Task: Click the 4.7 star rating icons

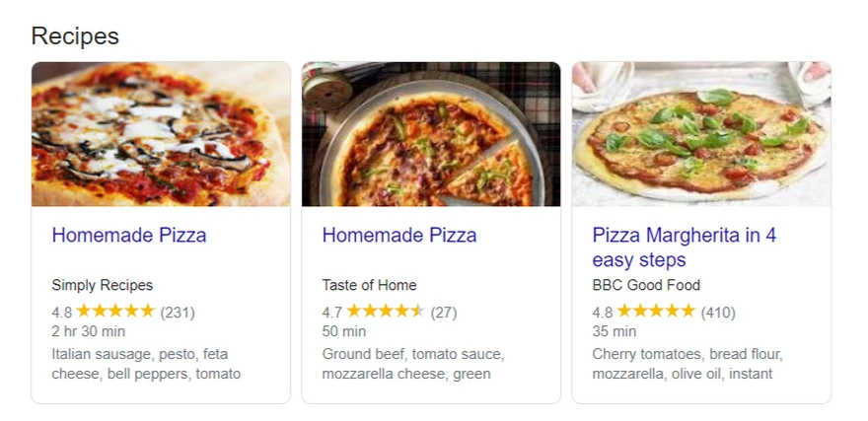Action: pos(386,312)
